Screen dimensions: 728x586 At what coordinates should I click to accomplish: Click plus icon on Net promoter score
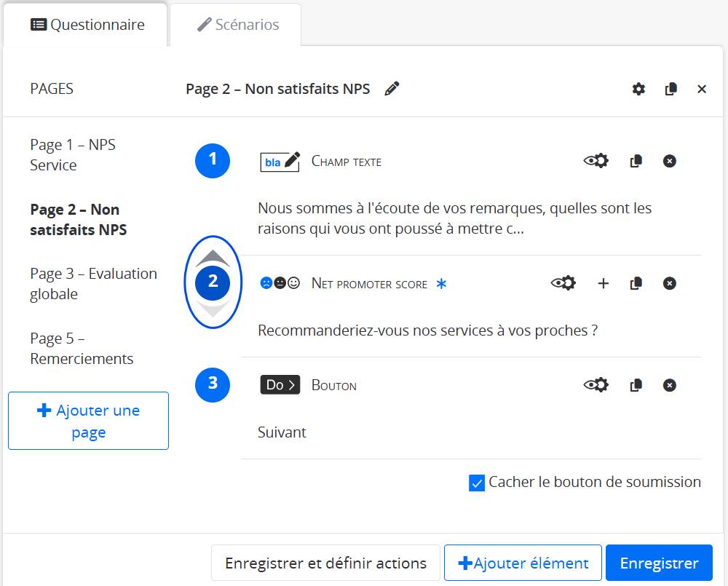point(603,283)
